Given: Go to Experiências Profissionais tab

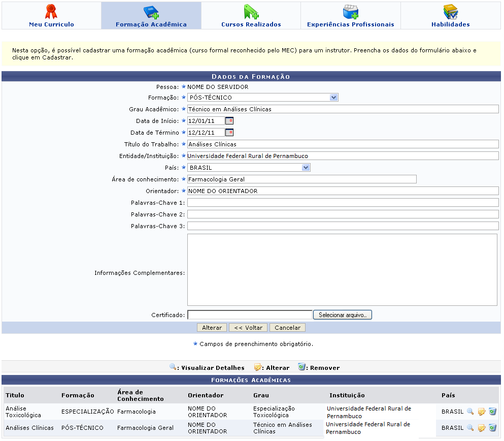Looking at the screenshot, I should 350,16.
